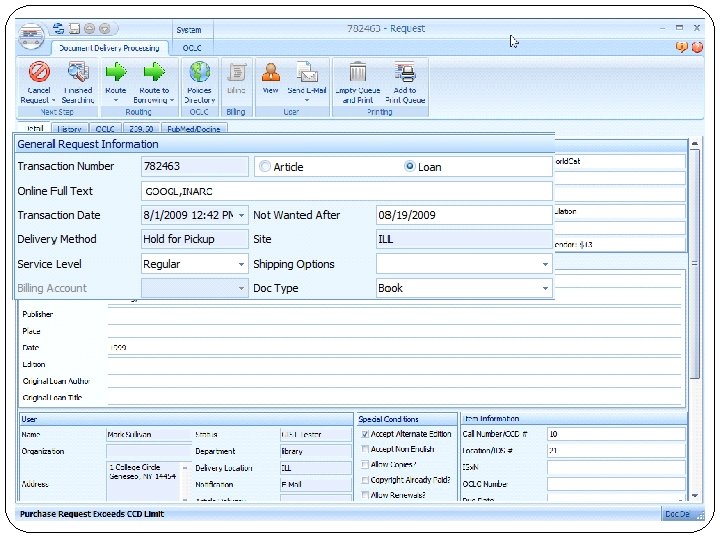Open the Policies Directory globe icon
The width and height of the screenshot is (720, 540).
click(x=199, y=72)
